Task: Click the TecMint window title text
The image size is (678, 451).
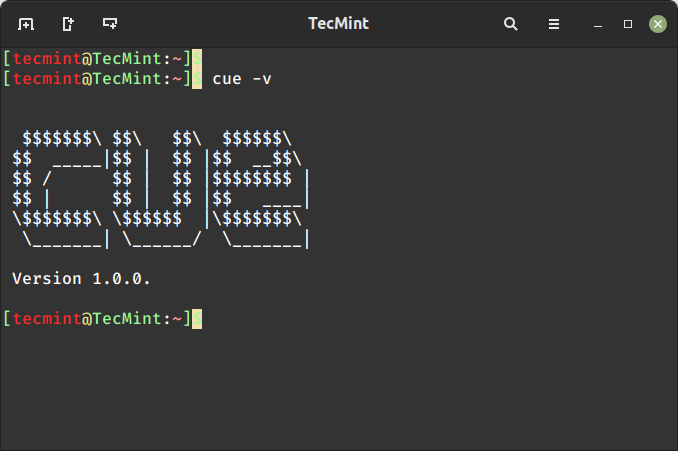Action: pos(338,23)
